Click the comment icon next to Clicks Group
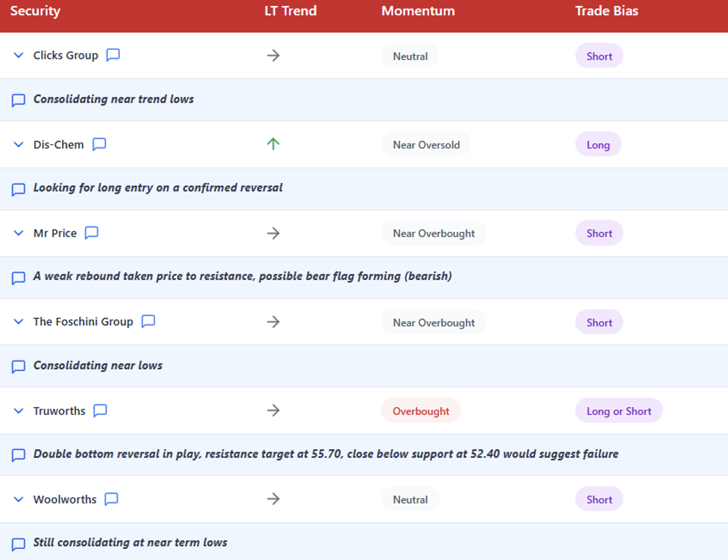 coord(113,55)
